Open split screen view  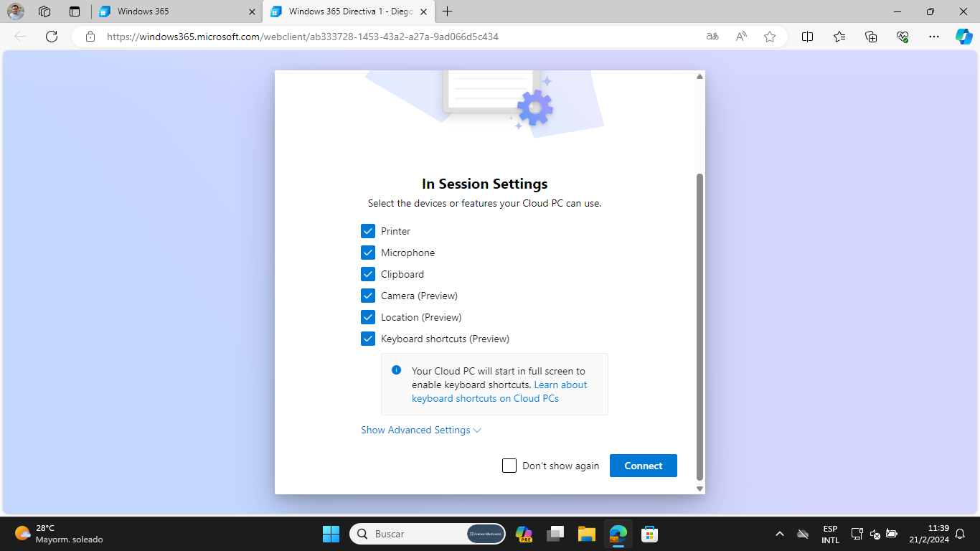(807, 37)
